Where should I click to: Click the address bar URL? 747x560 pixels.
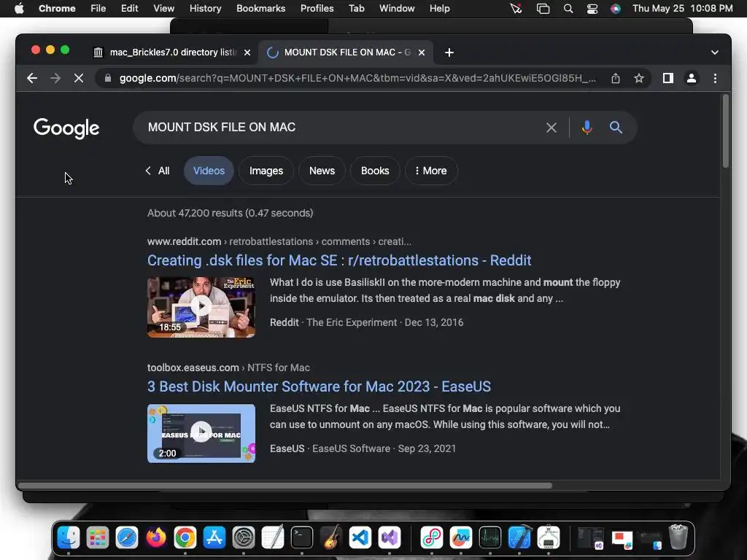click(x=357, y=78)
